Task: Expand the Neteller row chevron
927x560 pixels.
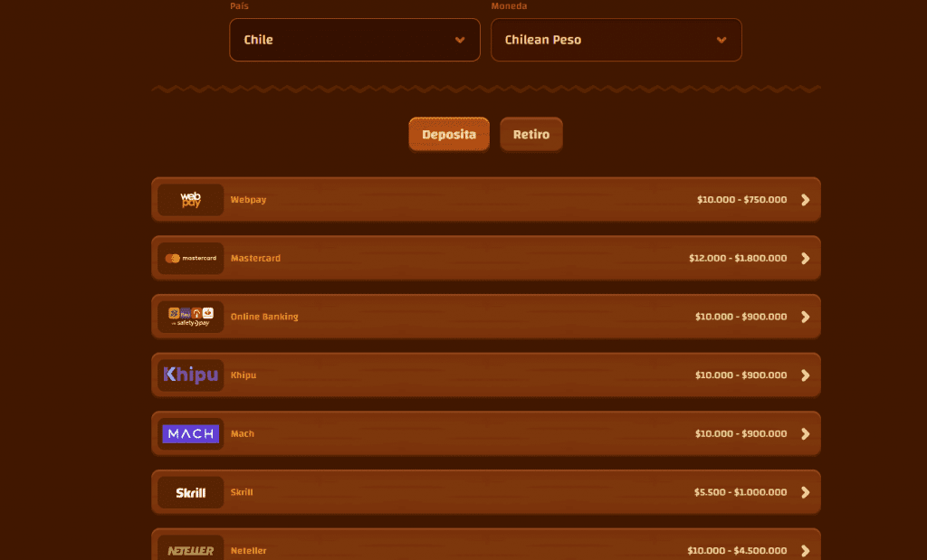Action: point(804,550)
